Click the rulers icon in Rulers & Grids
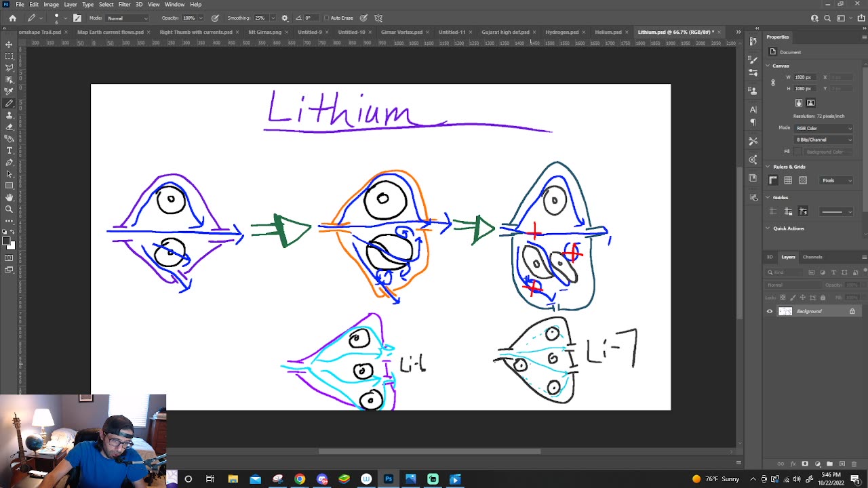The width and height of the screenshot is (868, 488). 773,180
